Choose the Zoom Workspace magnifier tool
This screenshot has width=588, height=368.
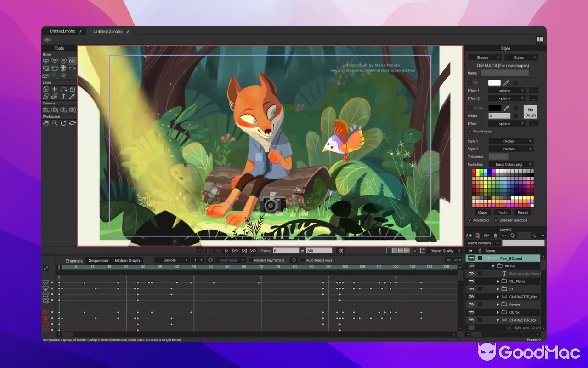(55, 123)
